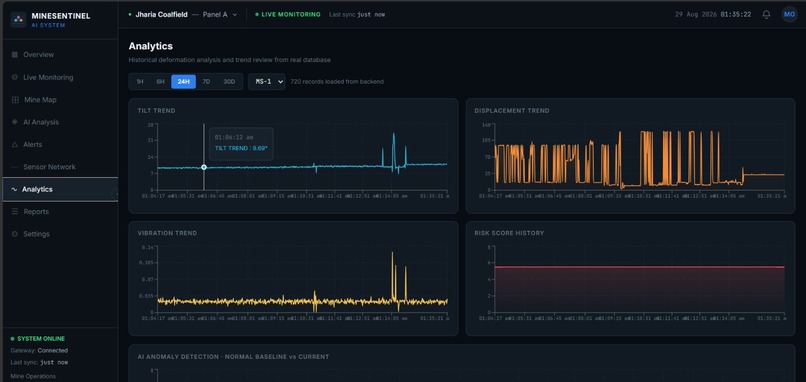Click the VIBRATION TREND chart title
The image size is (806, 382).
coord(167,233)
